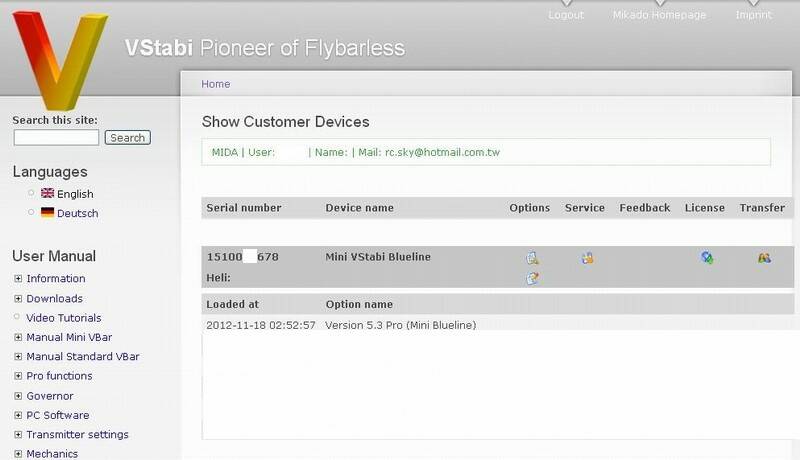Viewport: 800px width, 460px height.
Task: Select the 2012-11-18 02:52:57 timestamp
Action: 261,325
